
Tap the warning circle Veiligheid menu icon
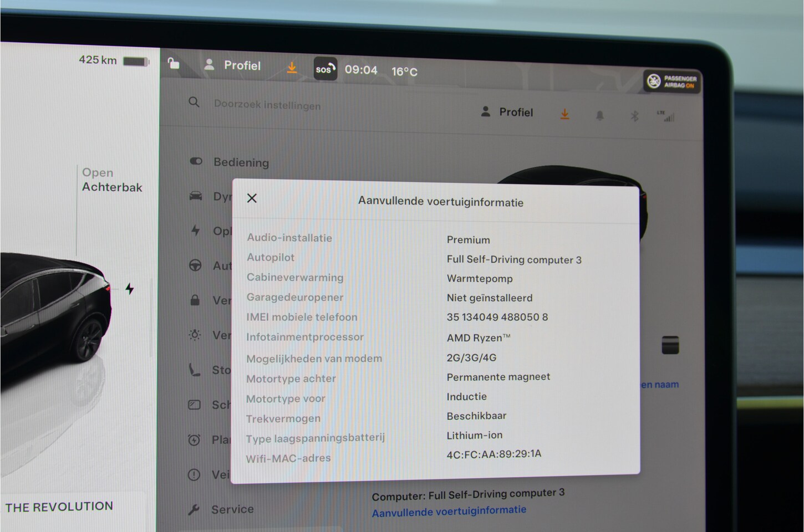tap(194, 474)
